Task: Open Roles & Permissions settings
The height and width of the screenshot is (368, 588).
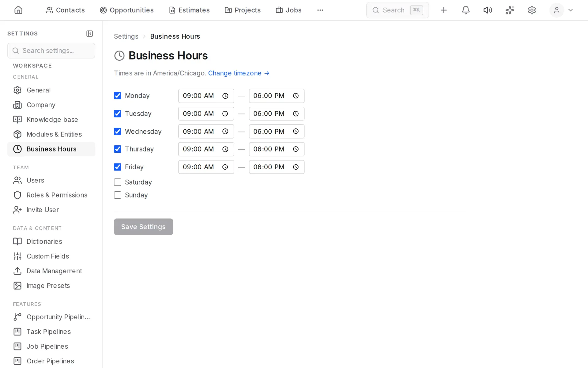Action: (x=51, y=195)
